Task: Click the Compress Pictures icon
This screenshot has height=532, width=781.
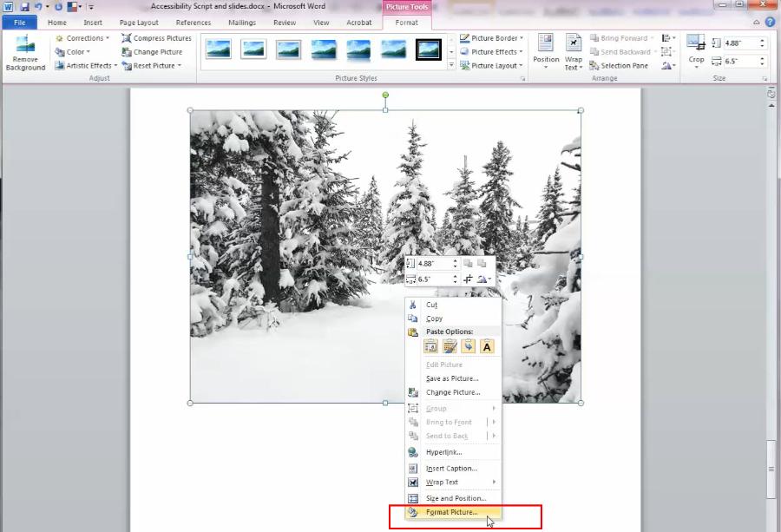Action: (128, 38)
